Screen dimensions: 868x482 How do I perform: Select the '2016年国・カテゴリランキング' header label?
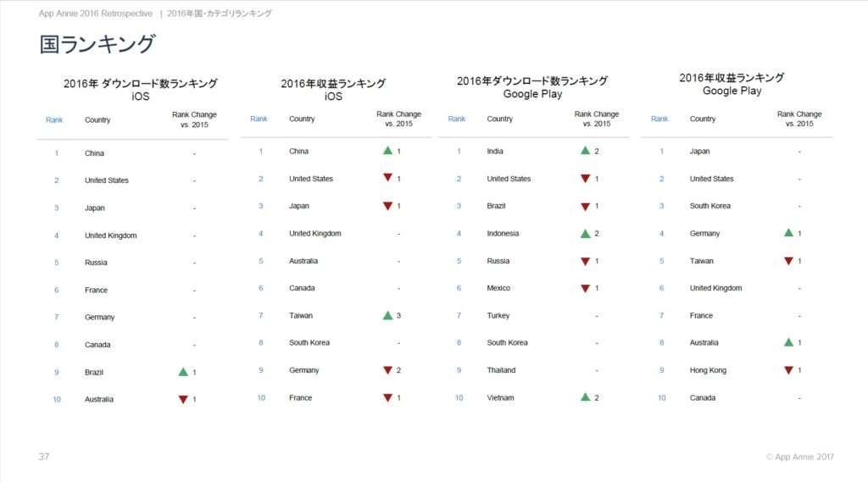point(219,14)
